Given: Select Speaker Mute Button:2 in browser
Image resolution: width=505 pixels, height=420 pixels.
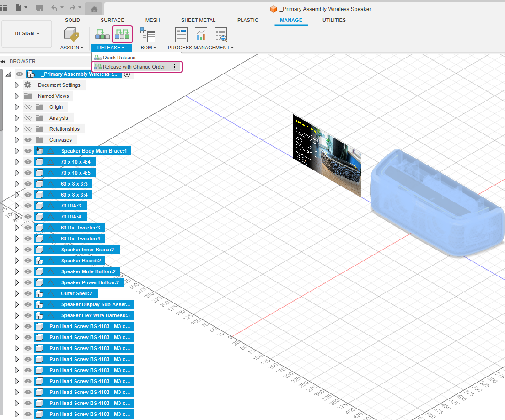Looking at the screenshot, I should (x=88, y=271).
